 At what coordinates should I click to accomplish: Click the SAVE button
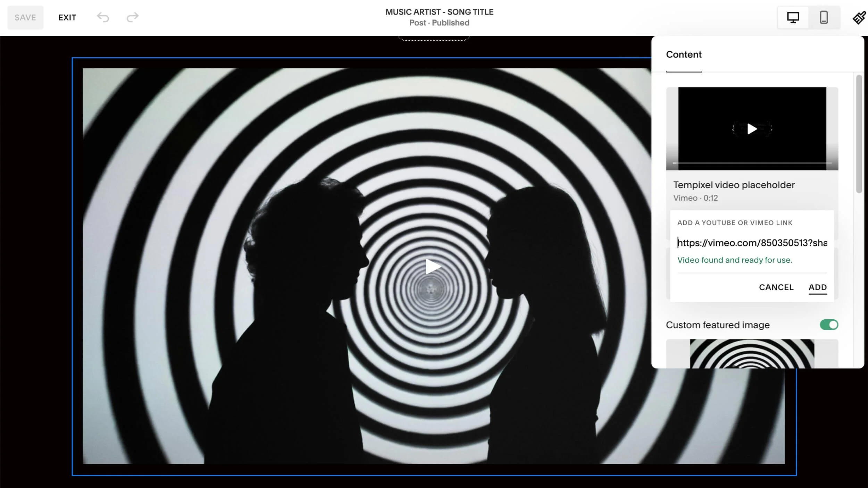(x=25, y=17)
